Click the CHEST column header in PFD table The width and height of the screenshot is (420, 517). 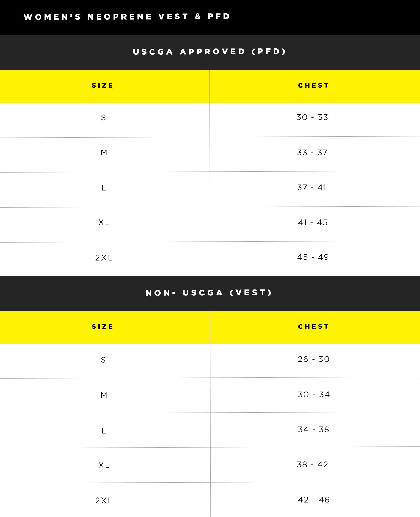(x=313, y=86)
